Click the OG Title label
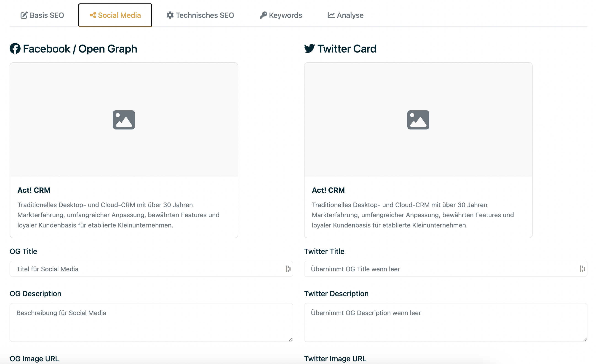This screenshot has width=598, height=364. (x=23, y=251)
